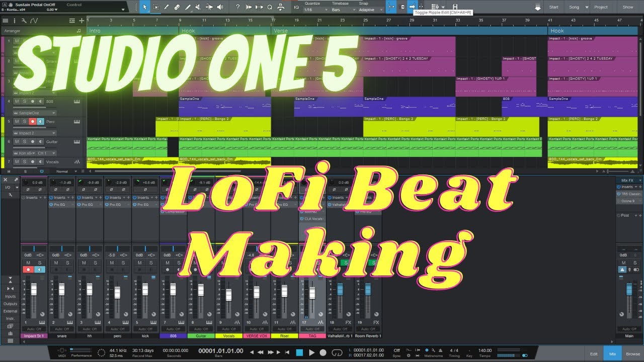The image size is (644, 362).
Task: Click the Stop button in transport
Action: pos(299,353)
